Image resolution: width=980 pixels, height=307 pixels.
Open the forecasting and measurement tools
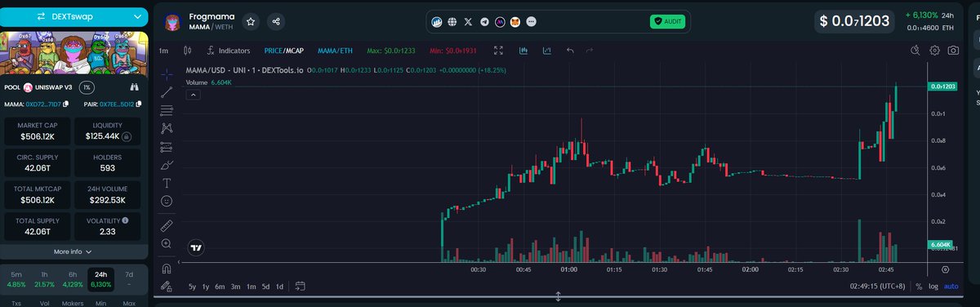coord(167,146)
